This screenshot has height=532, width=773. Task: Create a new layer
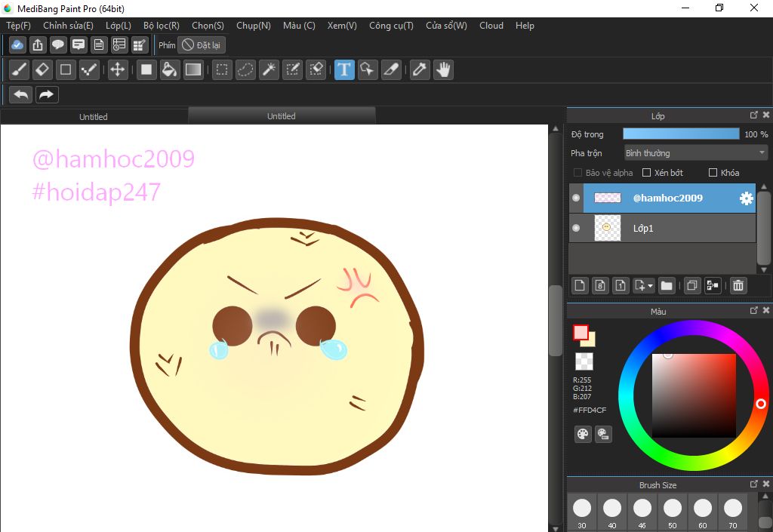click(x=580, y=286)
